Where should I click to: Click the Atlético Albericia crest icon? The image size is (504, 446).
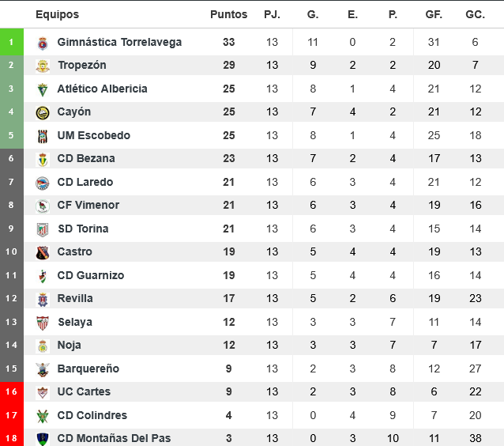coord(43,89)
